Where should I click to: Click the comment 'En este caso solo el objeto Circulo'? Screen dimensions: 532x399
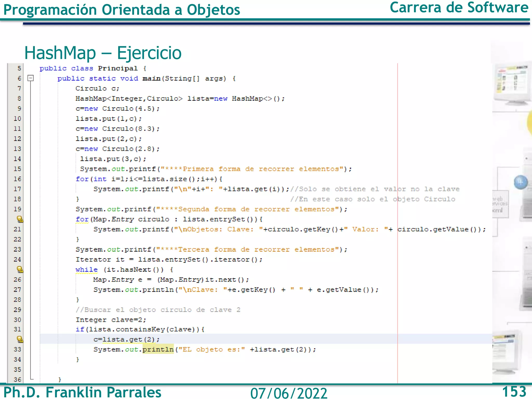click(373, 199)
